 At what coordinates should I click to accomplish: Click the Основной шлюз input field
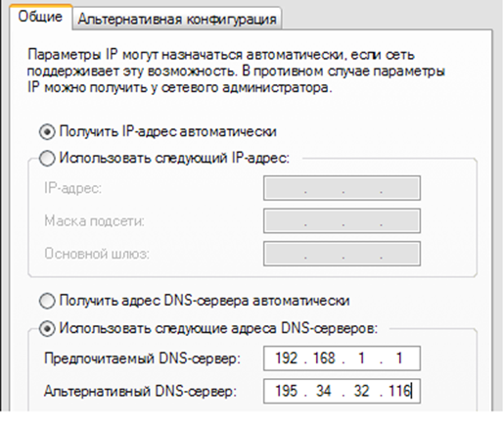click(x=342, y=254)
